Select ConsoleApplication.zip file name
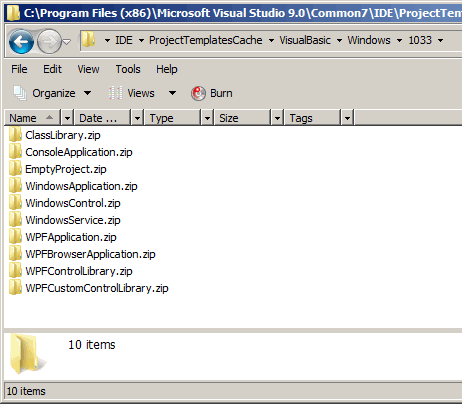The height and width of the screenshot is (404, 462). pos(79,152)
